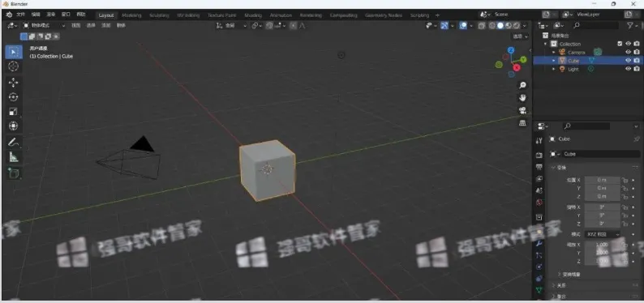
Task: Select the Add Cube tool
Action: pyautogui.click(x=14, y=173)
